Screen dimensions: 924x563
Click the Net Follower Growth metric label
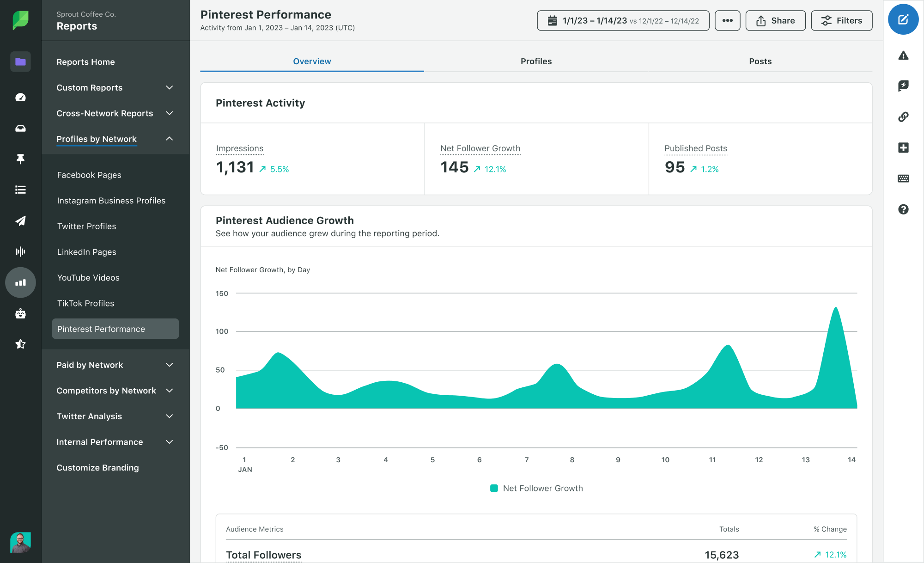pos(480,148)
